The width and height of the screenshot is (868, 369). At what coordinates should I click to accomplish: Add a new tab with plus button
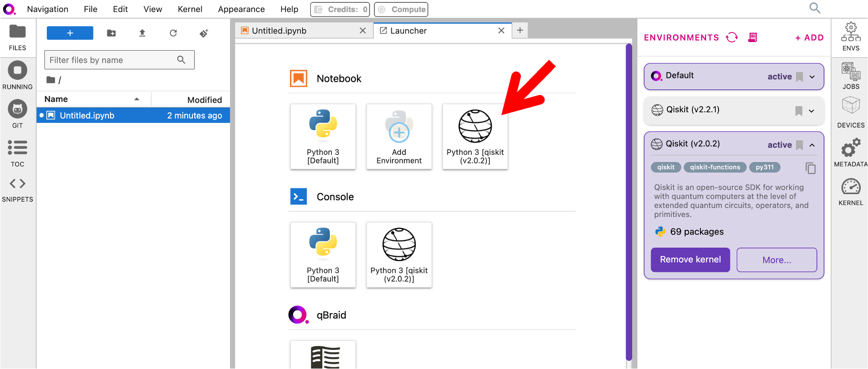pyautogui.click(x=520, y=30)
